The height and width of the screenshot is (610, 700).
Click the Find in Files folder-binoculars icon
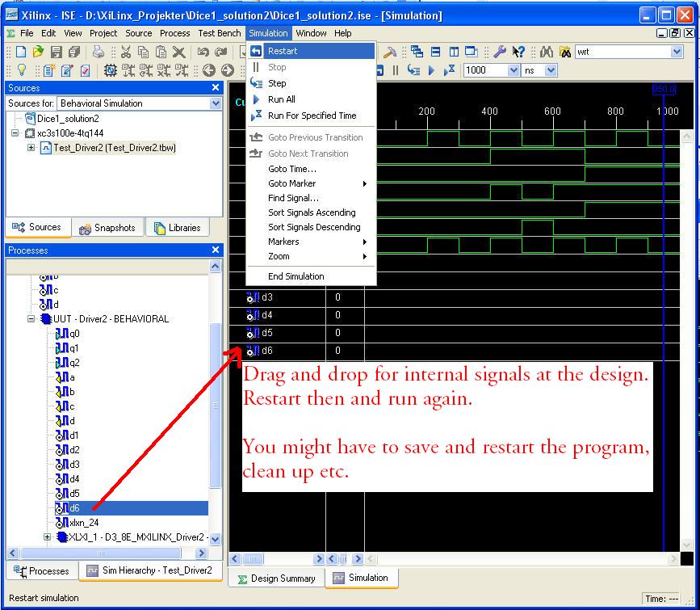point(564,52)
